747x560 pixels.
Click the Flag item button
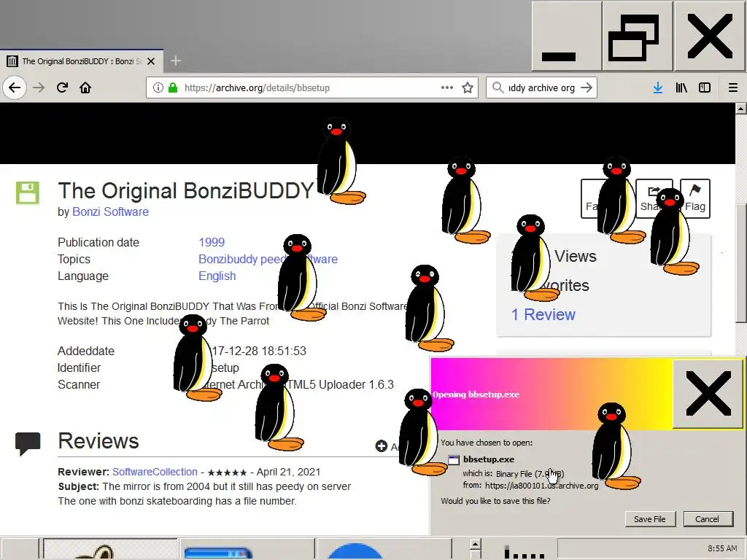pos(695,198)
